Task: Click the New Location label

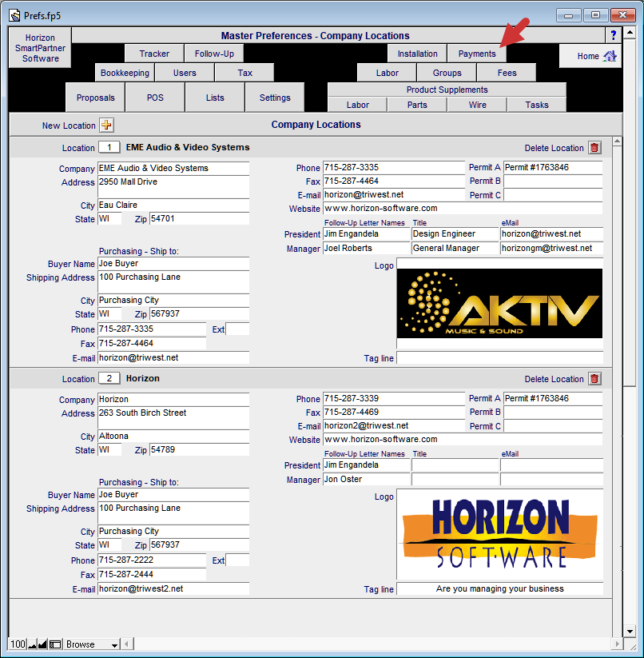Action: click(69, 126)
